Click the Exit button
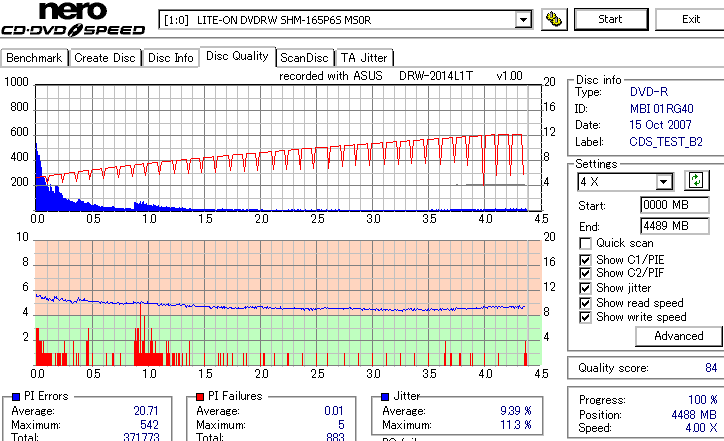The width and height of the screenshot is (724, 441). pyautogui.click(x=691, y=19)
